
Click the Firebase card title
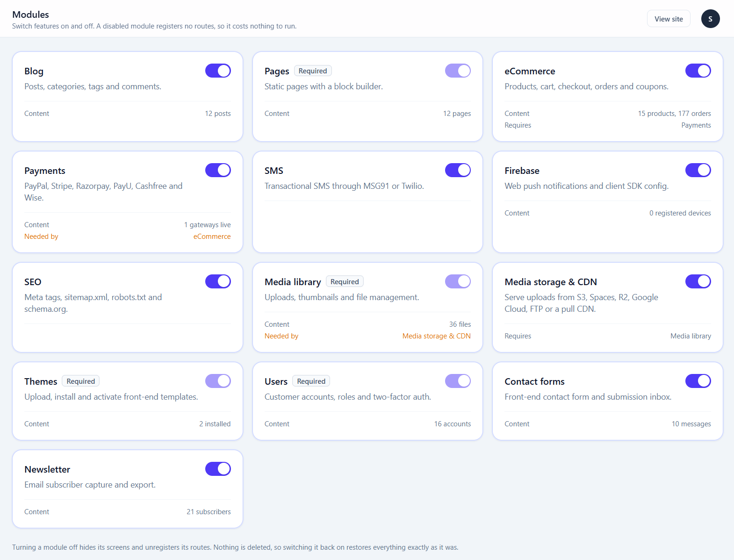pyautogui.click(x=522, y=171)
